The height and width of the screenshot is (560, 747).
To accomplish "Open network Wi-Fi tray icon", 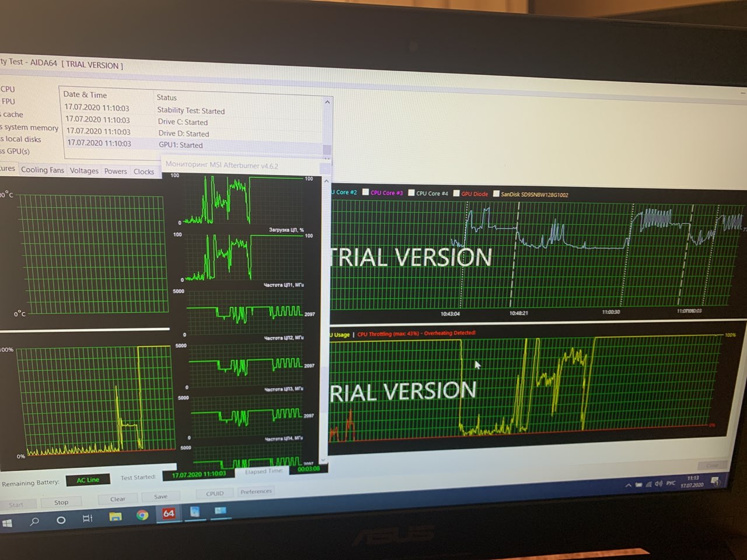I will (649, 484).
